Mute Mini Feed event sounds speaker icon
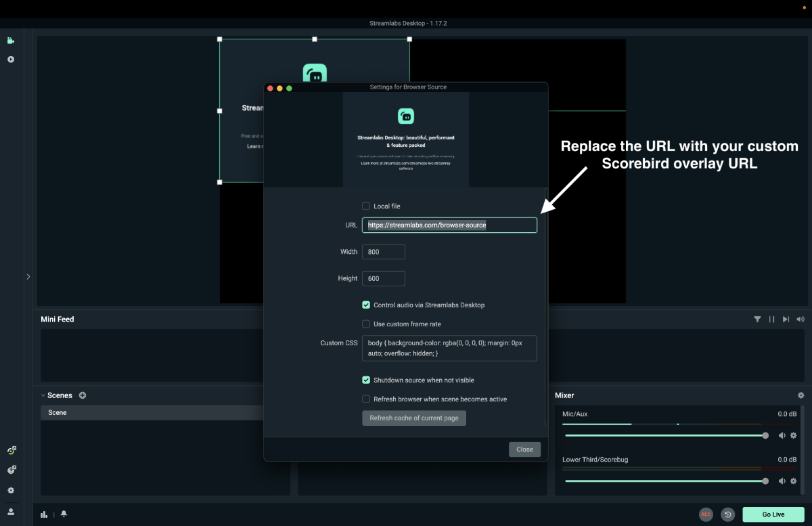 [800, 320]
